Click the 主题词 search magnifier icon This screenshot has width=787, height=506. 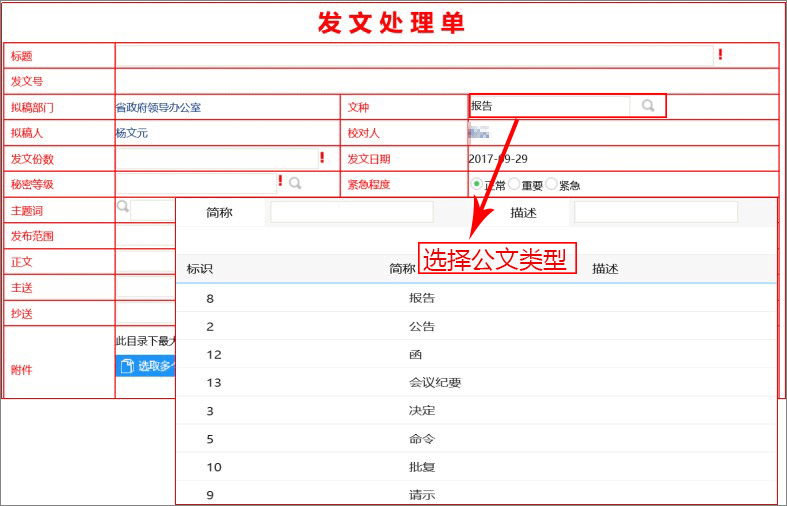tap(122, 206)
